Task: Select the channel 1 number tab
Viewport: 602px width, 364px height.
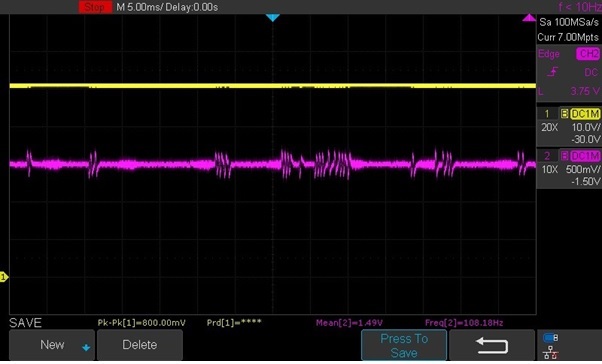Action: pos(547,114)
